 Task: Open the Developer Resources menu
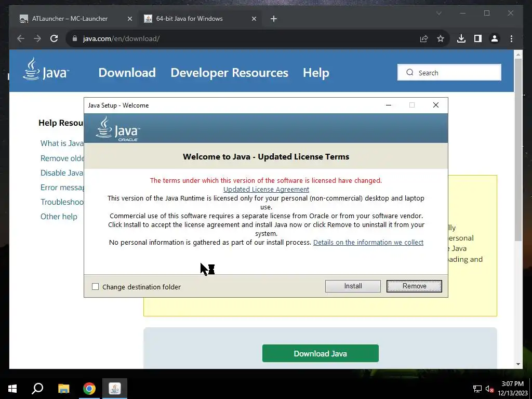pos(229,73)
